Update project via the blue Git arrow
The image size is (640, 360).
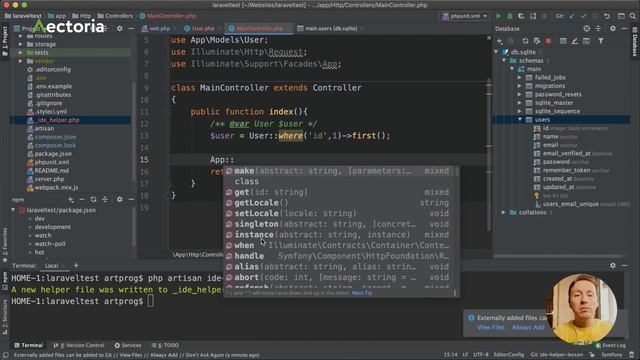[x=572, y=16]
